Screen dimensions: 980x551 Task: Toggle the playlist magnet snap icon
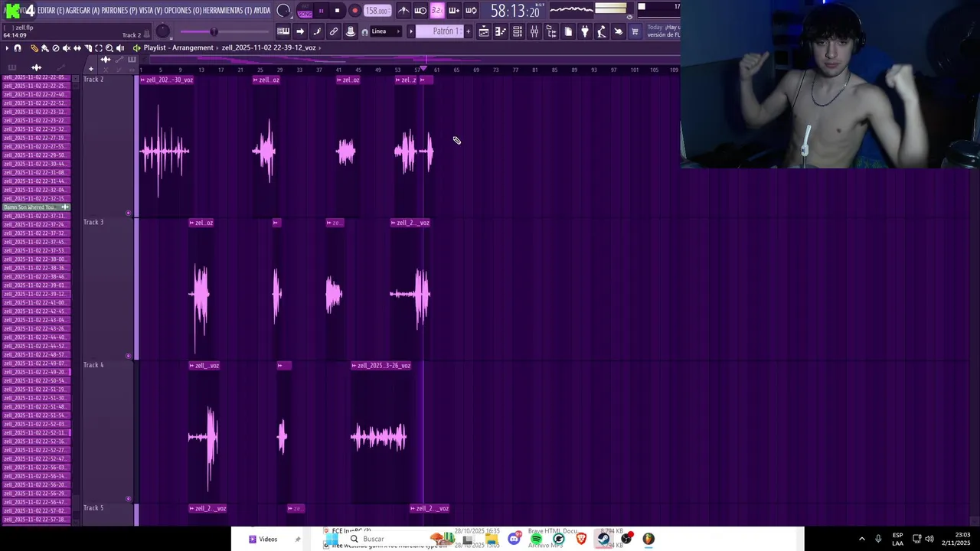[x=18, y=48]
